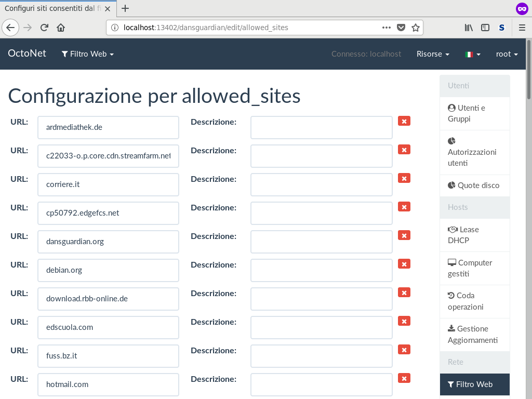Select Filtro Web in the sidebar
Viewport: 532px width, 399px height.
pos(475,384)
